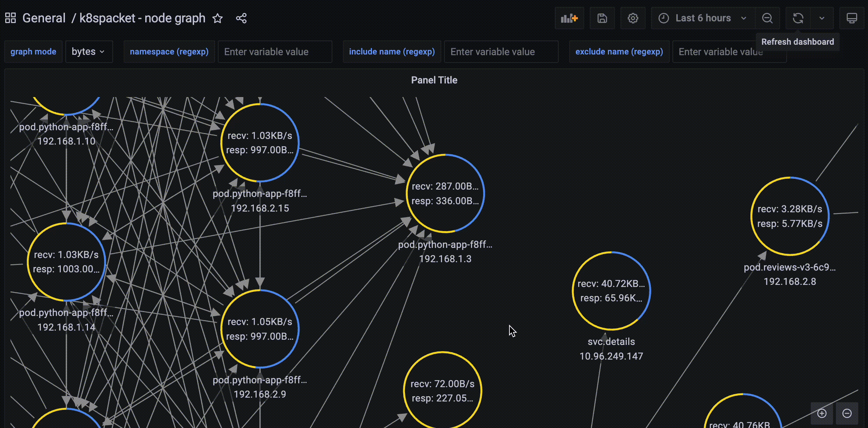The width and height of the screenshot is (868, 428).
Task: Expand the refresh interval dropdown
Action: [x=822, y=18]
